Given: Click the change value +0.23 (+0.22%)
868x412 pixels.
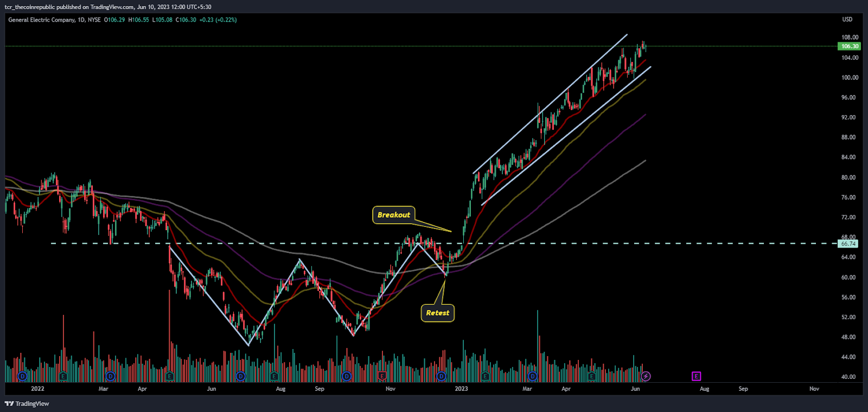Looking at the screenshot, I should coord(218,20).
